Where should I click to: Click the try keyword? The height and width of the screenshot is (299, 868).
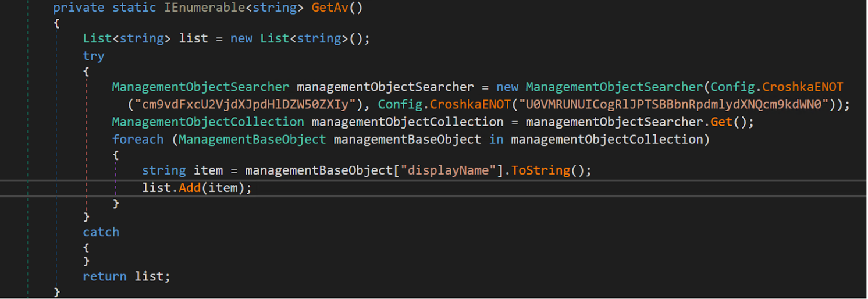tap(94, 56)
